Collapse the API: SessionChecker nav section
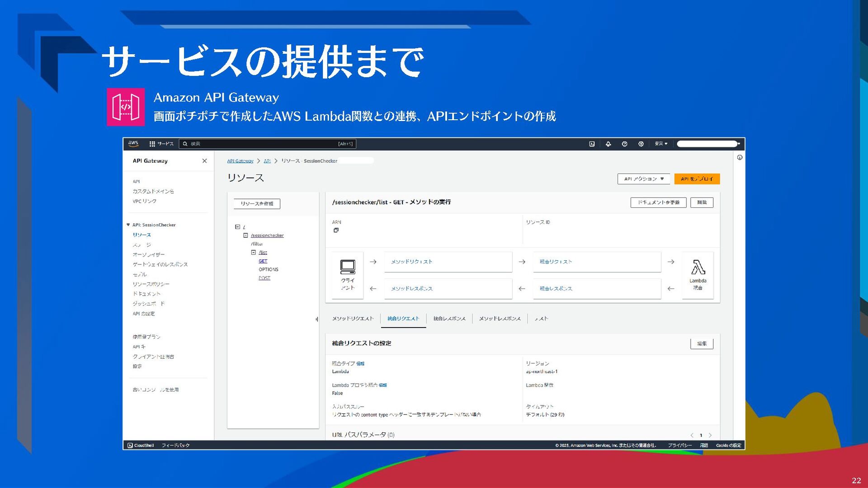Screen dimensions: 868x488 (128, 225)
